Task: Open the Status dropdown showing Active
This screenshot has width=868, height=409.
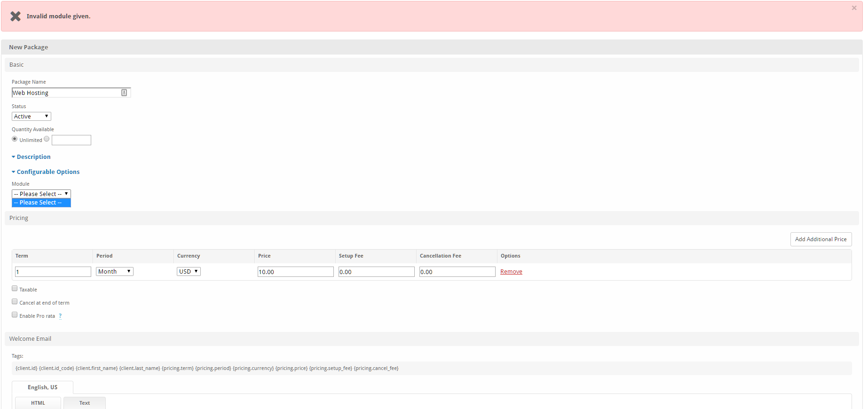Action: (x=32, y=116)
